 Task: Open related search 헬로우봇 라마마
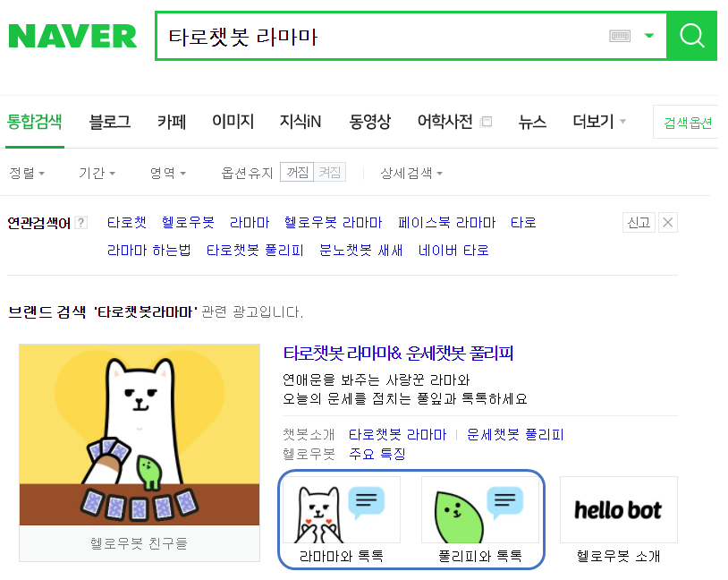pyautogui.click(x=333, y=223)
